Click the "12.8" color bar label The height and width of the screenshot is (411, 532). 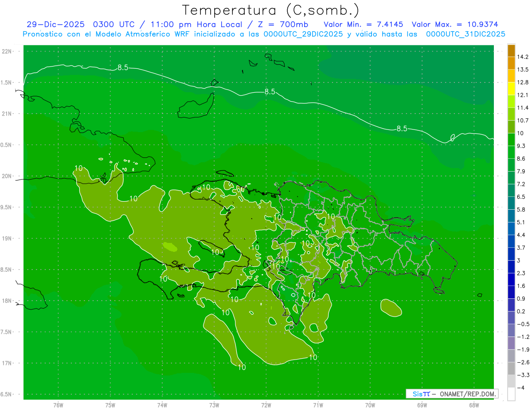pos(523,82)
